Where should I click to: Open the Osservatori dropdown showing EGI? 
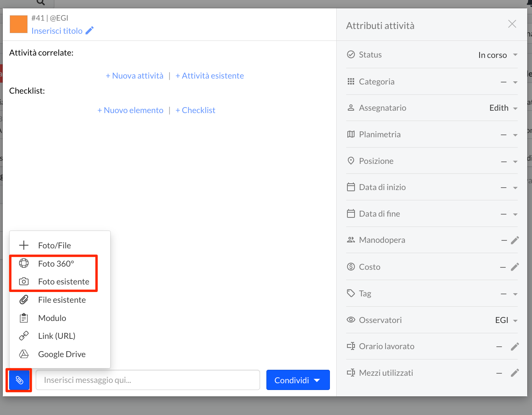(x=506, y=320)
